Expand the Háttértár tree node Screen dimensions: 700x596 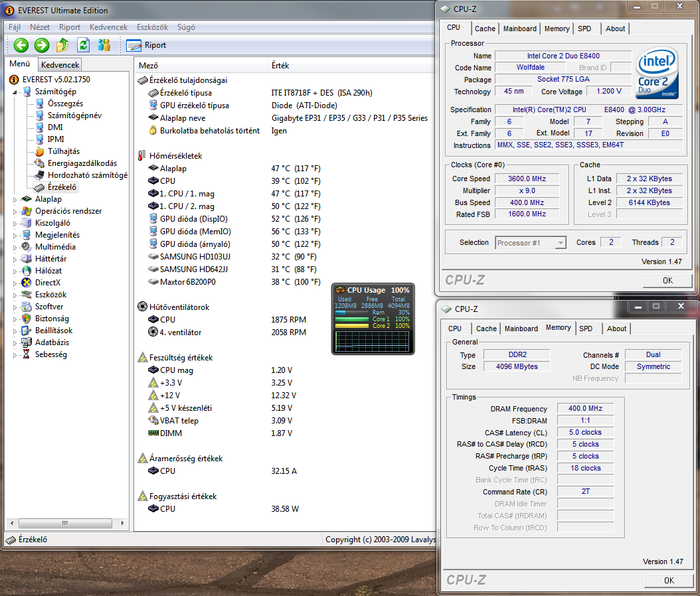click(x=15, y=260)
